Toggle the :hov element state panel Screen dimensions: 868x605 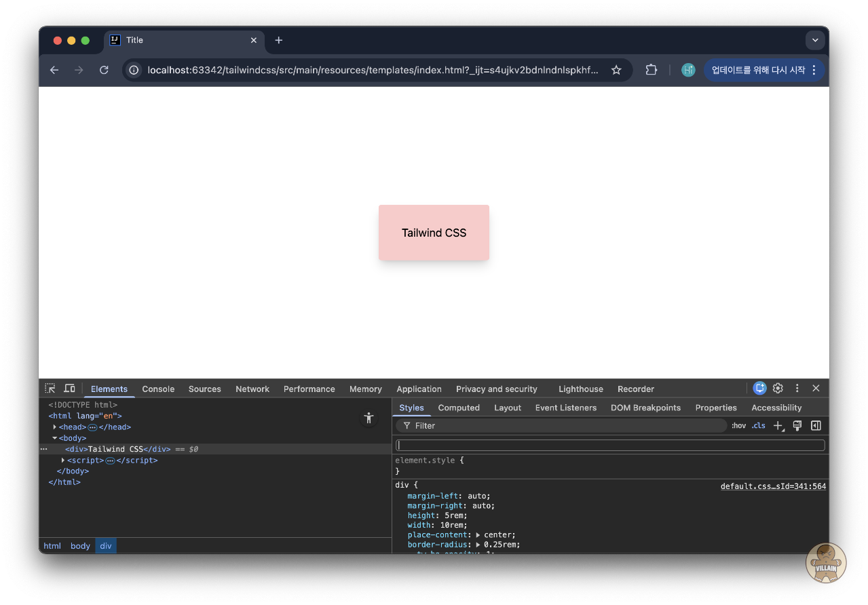tap(738, 426)
